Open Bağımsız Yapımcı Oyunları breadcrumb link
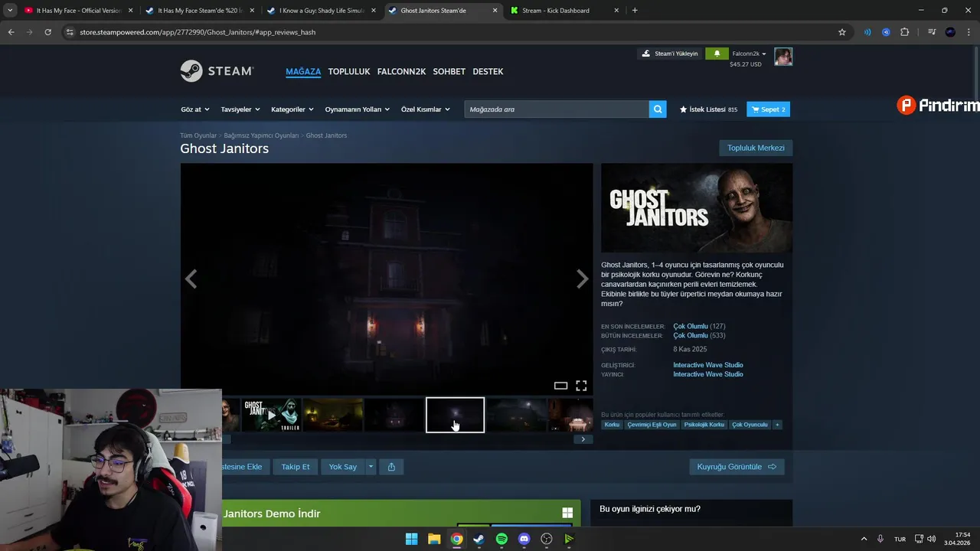 coord(261,135)
